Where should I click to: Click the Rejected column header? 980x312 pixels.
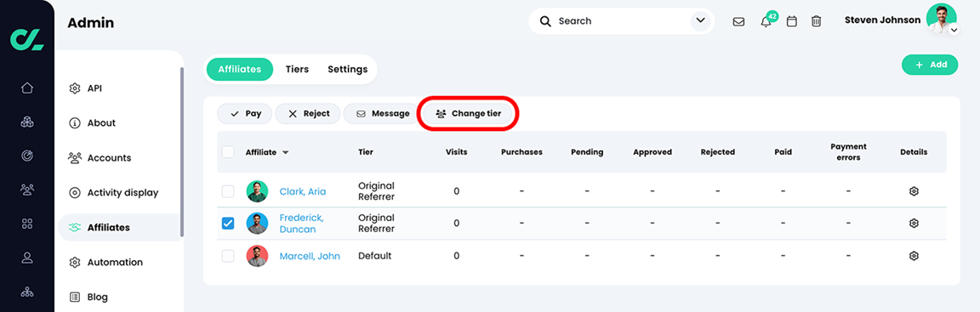pos(717,151)
